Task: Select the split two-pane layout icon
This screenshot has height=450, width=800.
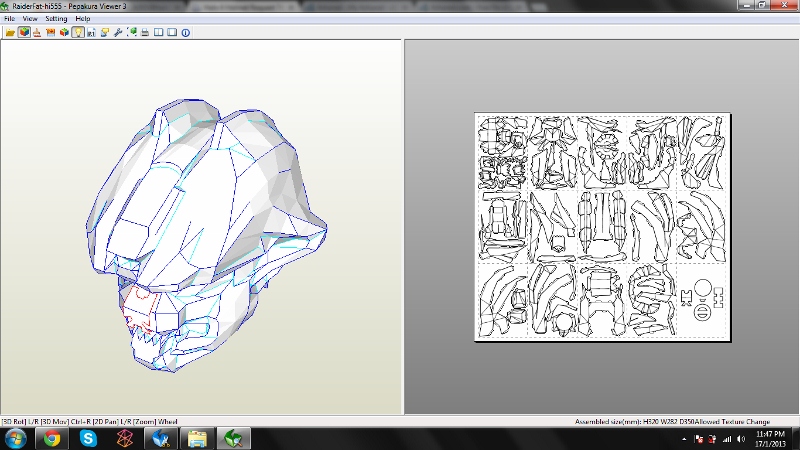Action: coord(159,33)
